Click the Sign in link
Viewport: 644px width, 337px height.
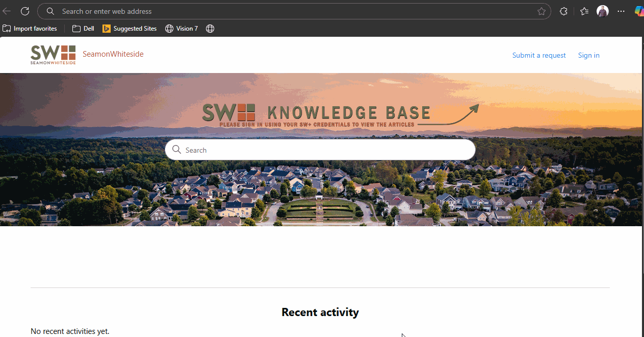[x=588, y=55]
